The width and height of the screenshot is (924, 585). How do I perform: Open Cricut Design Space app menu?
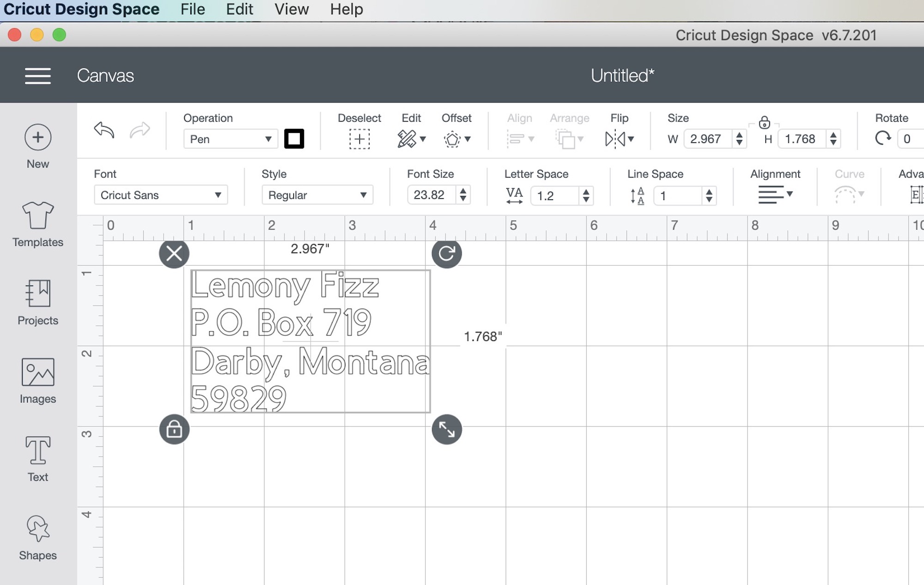pos(81,9)
